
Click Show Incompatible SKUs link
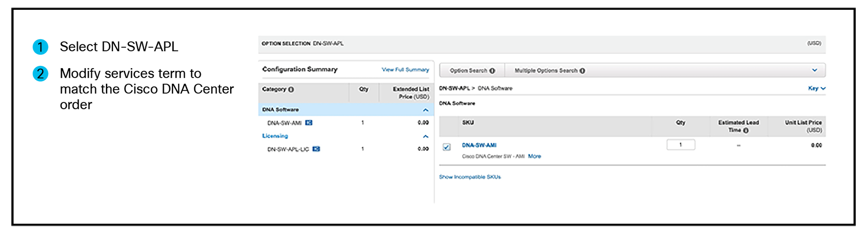pyautogui.click(x=470, y=177)
